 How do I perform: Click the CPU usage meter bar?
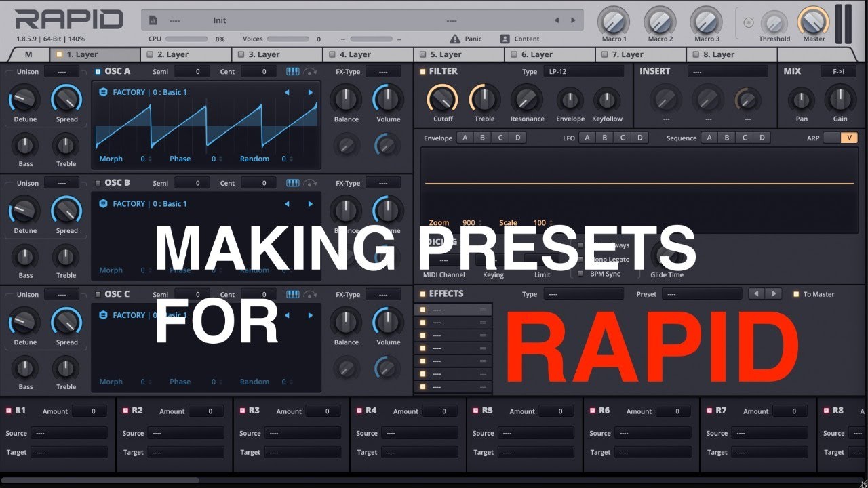click(186, 39)
